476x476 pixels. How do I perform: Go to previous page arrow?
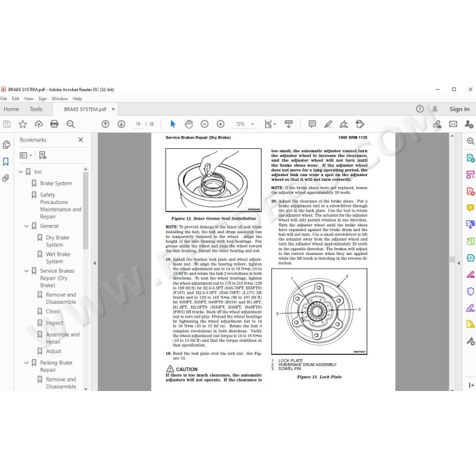click(105, 124)
